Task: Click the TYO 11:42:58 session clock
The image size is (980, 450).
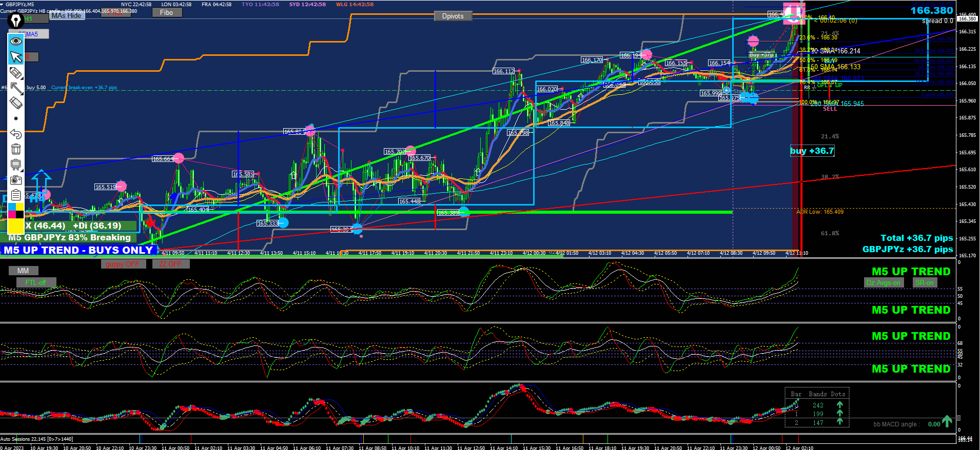Action: click(260, 4)
